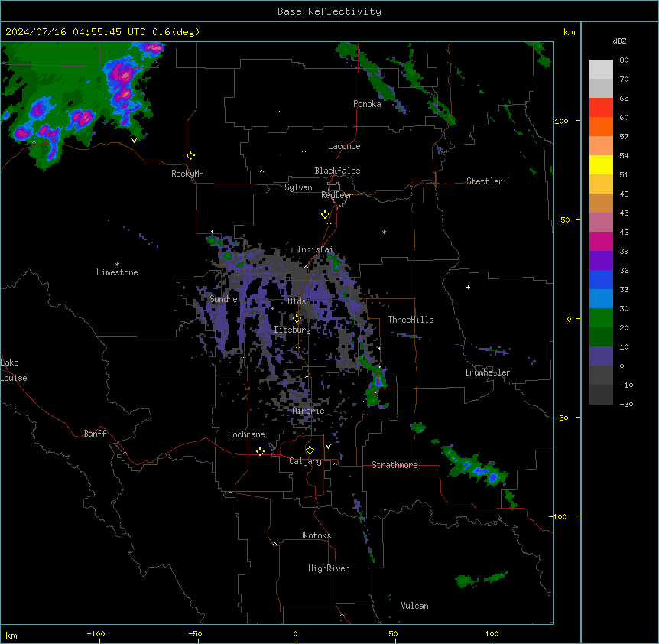Click the Blackfalds city label
Image resolution: width=659 pixels, height=644 pixels.
coord(337,171)
